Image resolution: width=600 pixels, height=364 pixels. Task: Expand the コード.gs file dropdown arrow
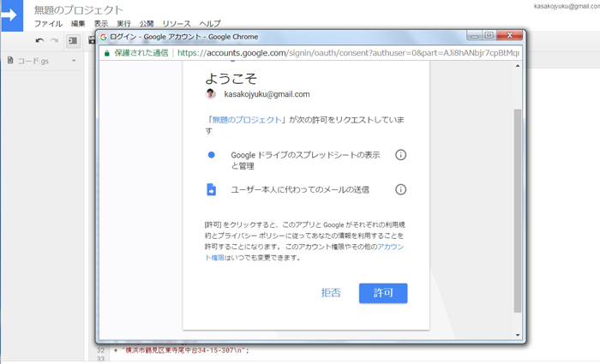pyautogui.click(x=74, y=61)
